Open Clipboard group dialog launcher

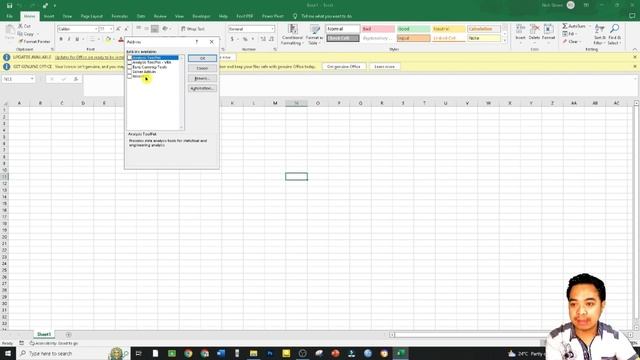pos(52,49)
